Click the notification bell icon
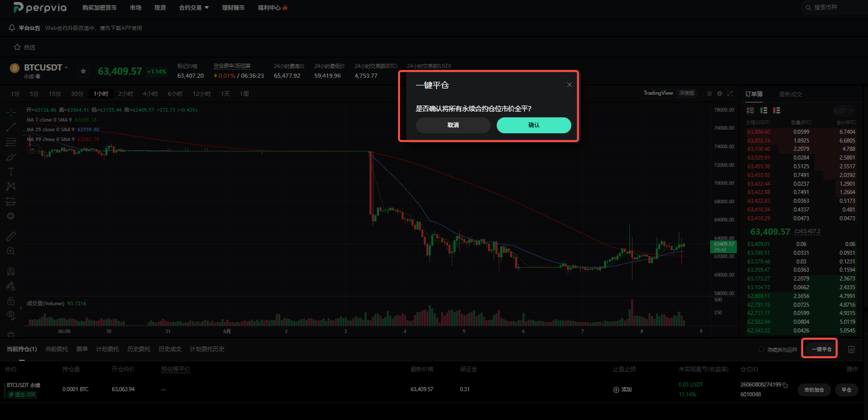Screen dimensions: 868x420 coord(12,28)
